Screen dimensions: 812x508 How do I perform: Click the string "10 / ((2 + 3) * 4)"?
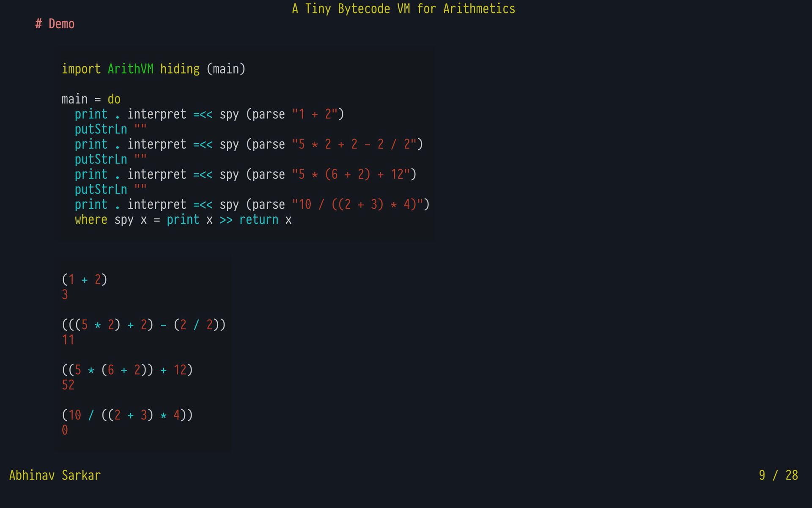(357, 204)
